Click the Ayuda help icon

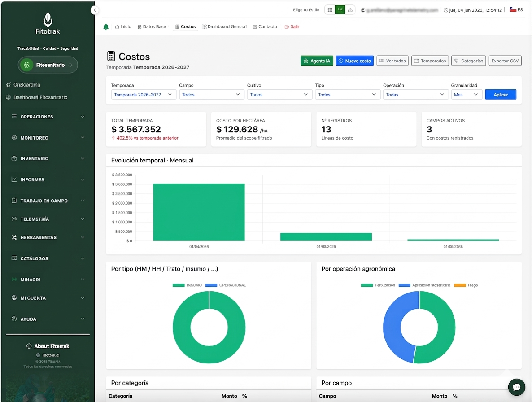[14, 319]
